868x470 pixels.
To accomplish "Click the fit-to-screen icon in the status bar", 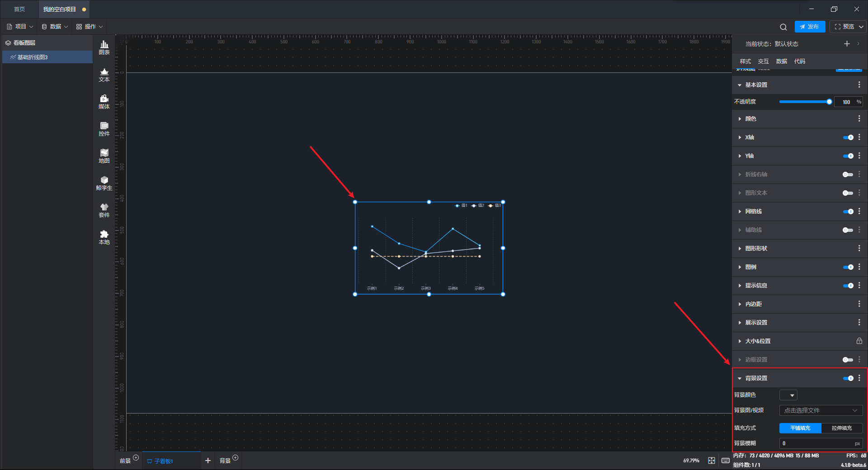I will coord(712,461).
